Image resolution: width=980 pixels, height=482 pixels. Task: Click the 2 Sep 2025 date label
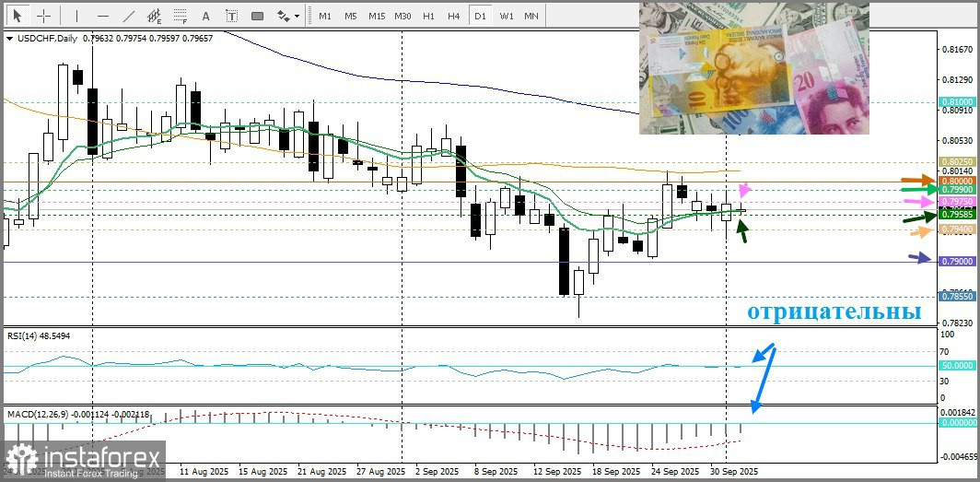pyautogui.click(x=437, y=471)
